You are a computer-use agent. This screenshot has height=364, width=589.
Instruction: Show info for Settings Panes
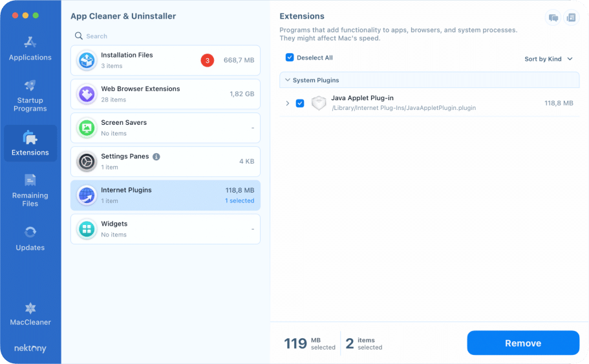click(x=156, y=156)
